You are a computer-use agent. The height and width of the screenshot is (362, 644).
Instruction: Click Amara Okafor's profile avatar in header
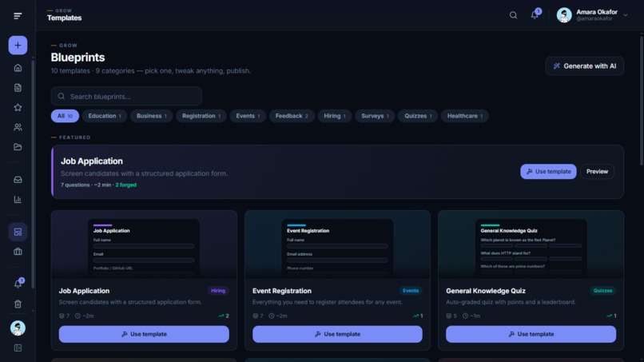564,15
